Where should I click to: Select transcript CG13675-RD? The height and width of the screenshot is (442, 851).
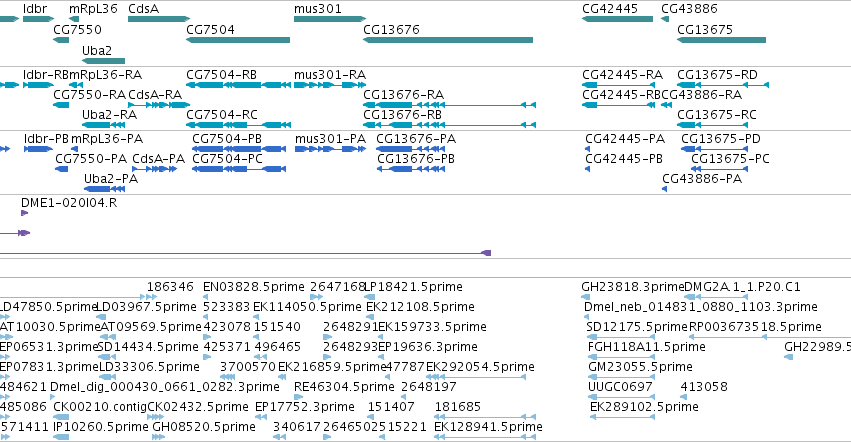pos(723,85)
